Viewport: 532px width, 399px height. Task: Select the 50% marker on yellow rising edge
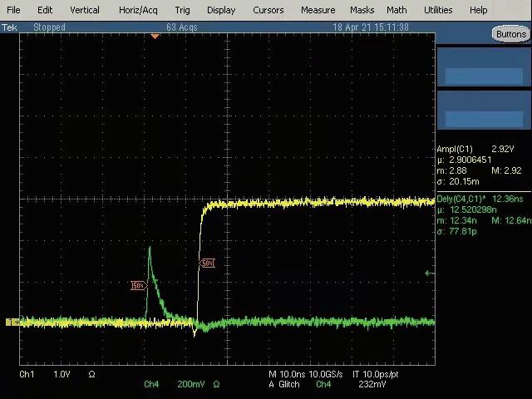[208, 264]
